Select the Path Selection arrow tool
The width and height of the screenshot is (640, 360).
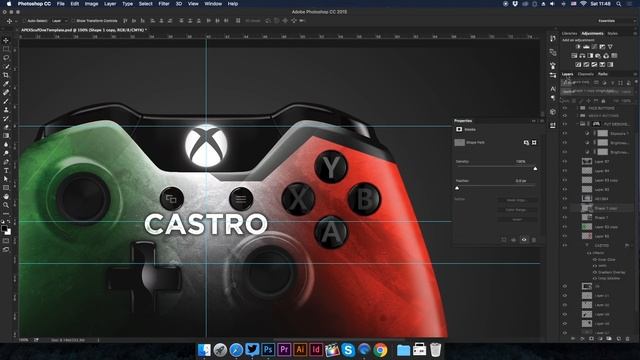coord(6,179)
